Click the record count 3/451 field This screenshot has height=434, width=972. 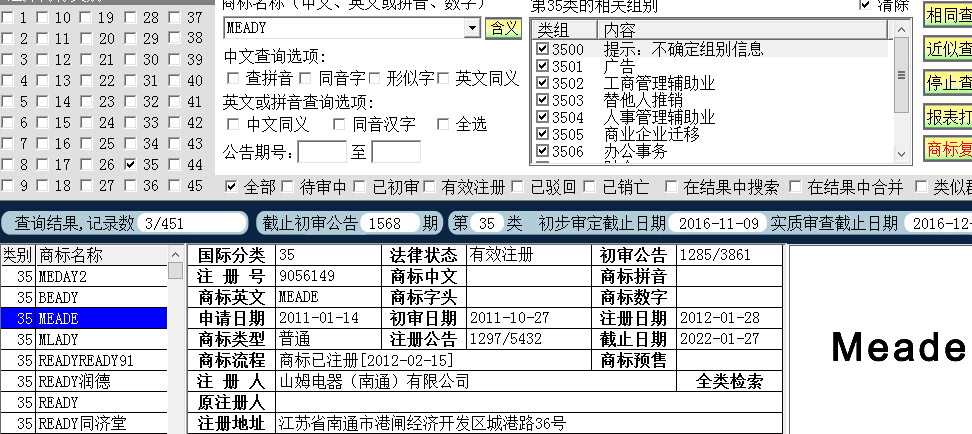pyautogui.click(x=192, y=223)
